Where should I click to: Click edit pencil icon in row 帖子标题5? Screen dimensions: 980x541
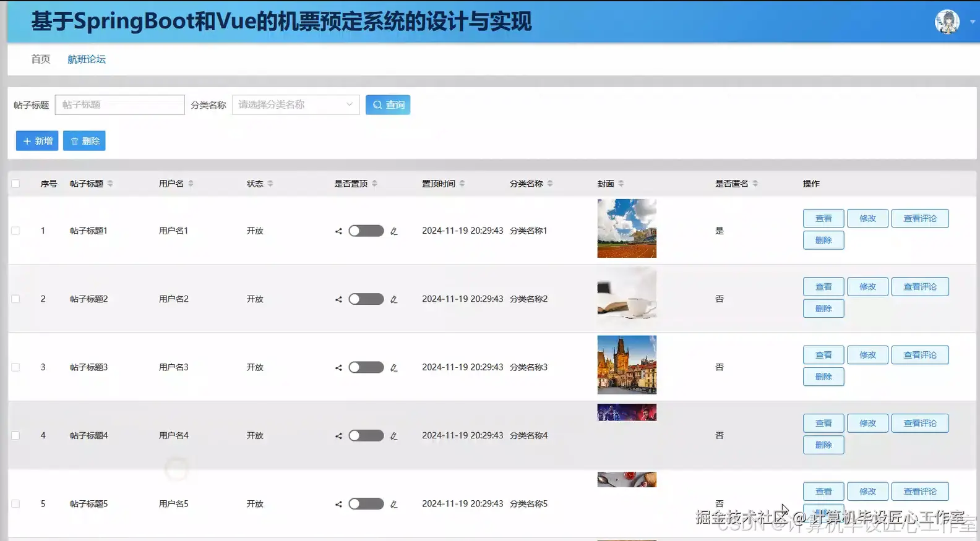click(393, 505)
